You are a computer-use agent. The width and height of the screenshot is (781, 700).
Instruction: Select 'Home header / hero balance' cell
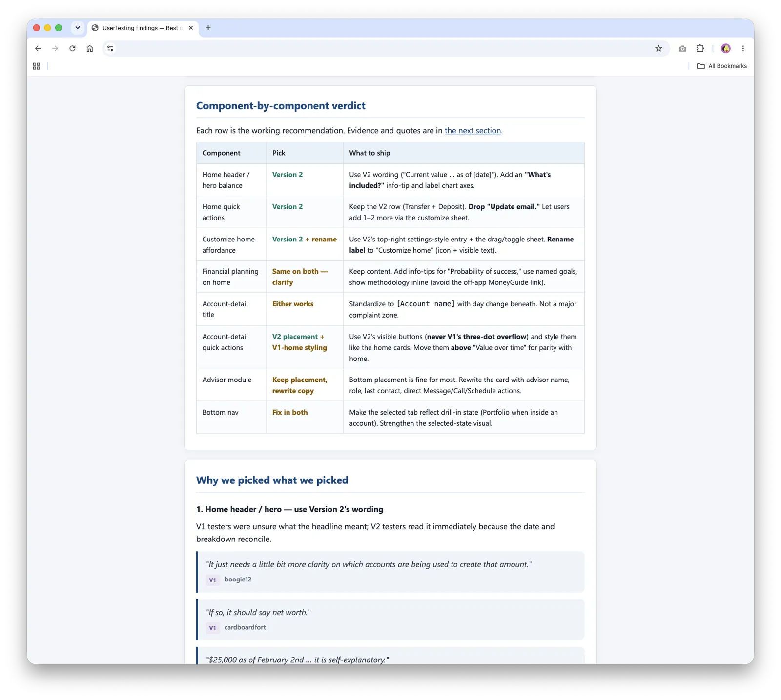(x=231, y=180)
